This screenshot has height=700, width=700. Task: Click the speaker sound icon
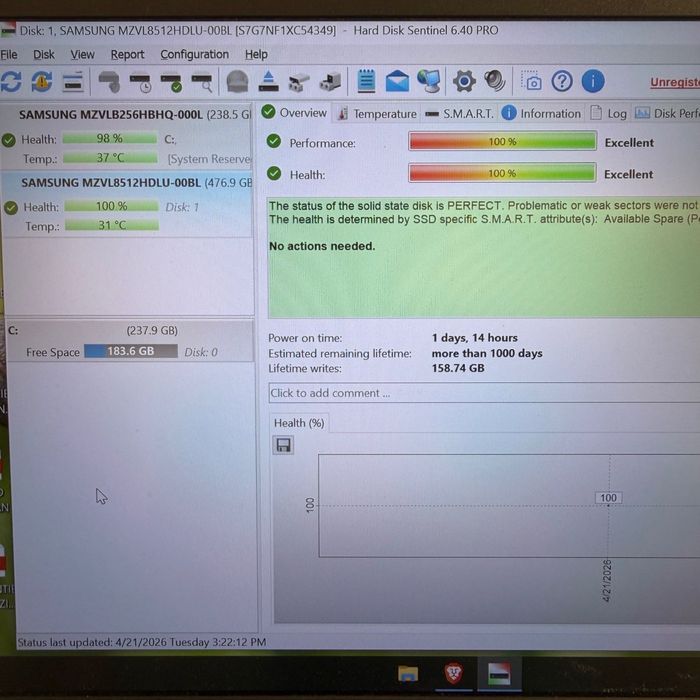[x=495, y=81]
